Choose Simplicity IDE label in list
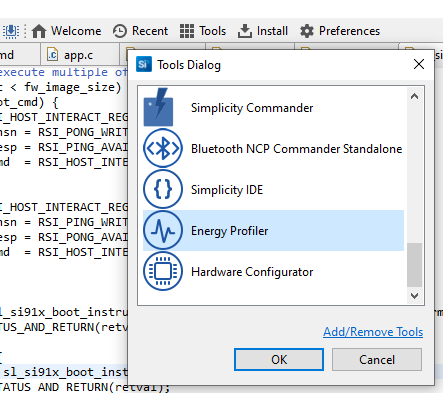 [x=227, y=190]
